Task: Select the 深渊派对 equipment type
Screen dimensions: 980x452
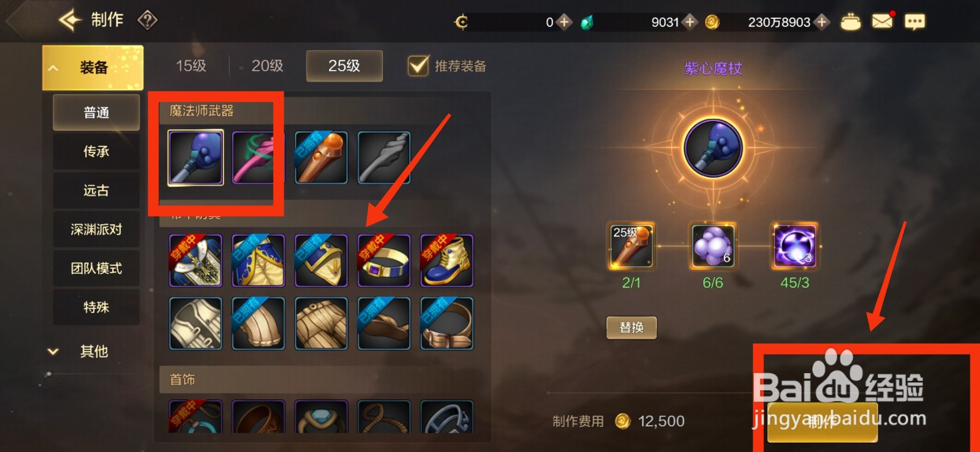Action: point(96,229)
